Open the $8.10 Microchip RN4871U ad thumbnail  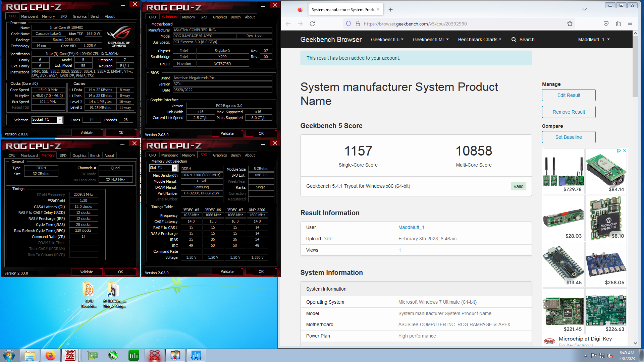click(x=606, y=218)
